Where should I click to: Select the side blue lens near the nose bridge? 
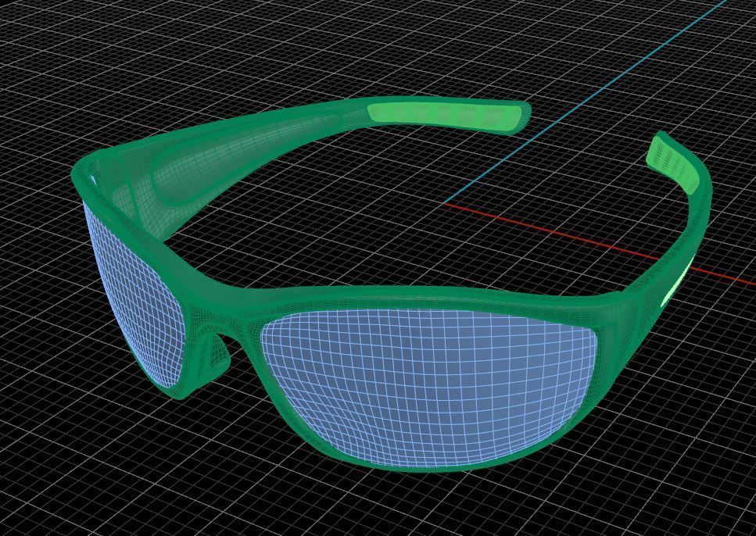click(x=133, y=294)
